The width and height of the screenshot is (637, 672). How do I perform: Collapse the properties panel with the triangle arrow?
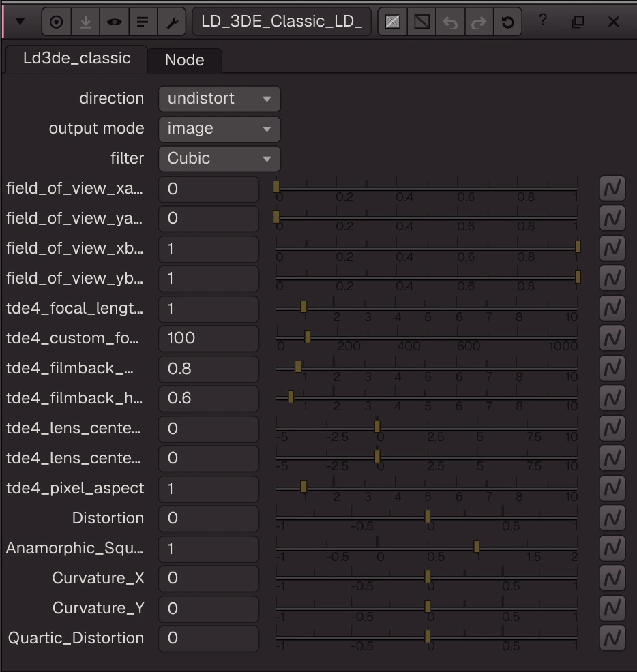[20, 21]
